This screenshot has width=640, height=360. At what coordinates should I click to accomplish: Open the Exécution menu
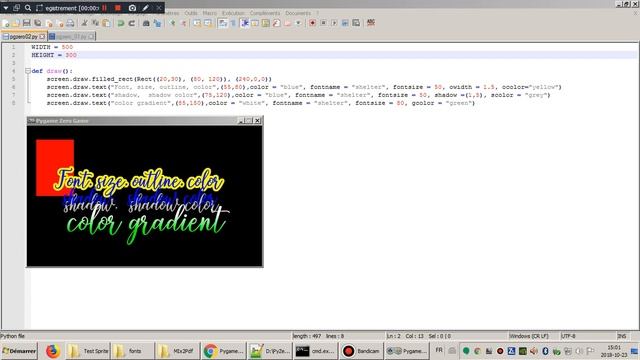pyautogui.click(x=233, y=13)
